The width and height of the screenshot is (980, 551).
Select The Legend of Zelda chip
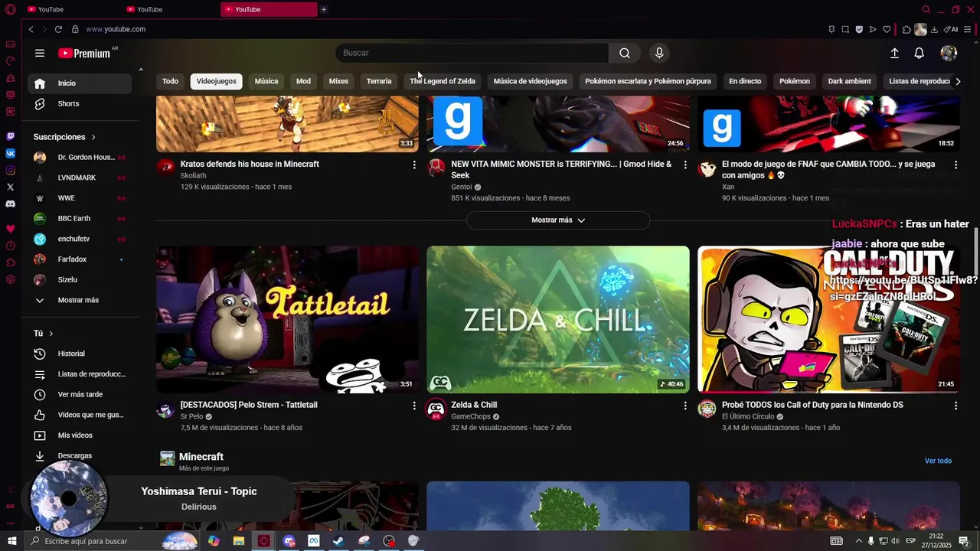[443, 81]
